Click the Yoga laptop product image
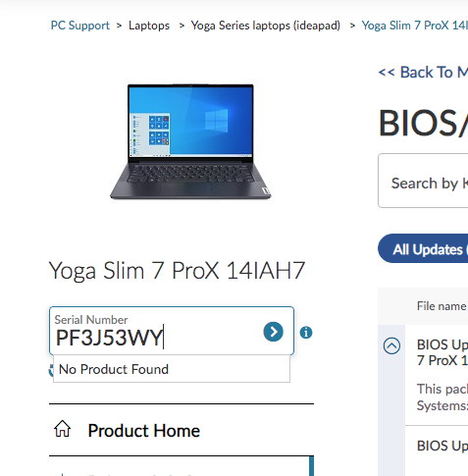 point(190,141)
